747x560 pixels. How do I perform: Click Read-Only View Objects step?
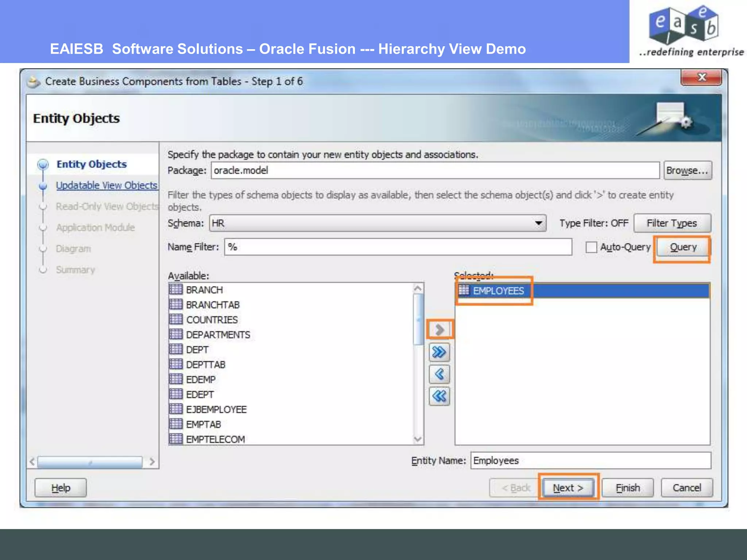point(107,206)
